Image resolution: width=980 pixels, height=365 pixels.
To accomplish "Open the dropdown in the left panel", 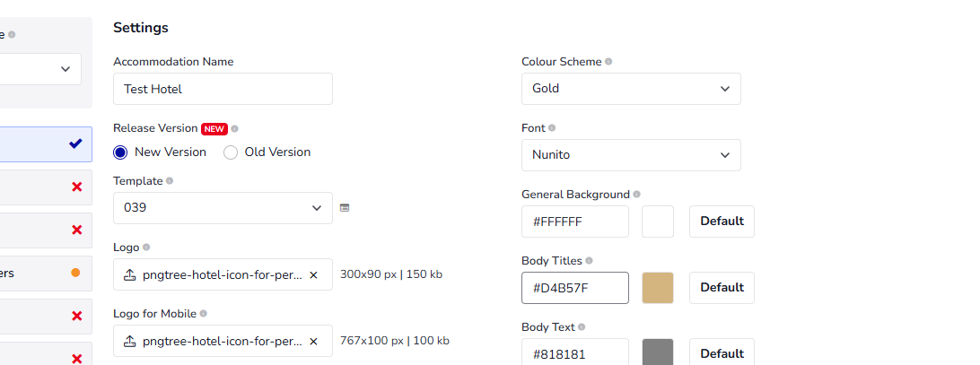I will (39, 69).
